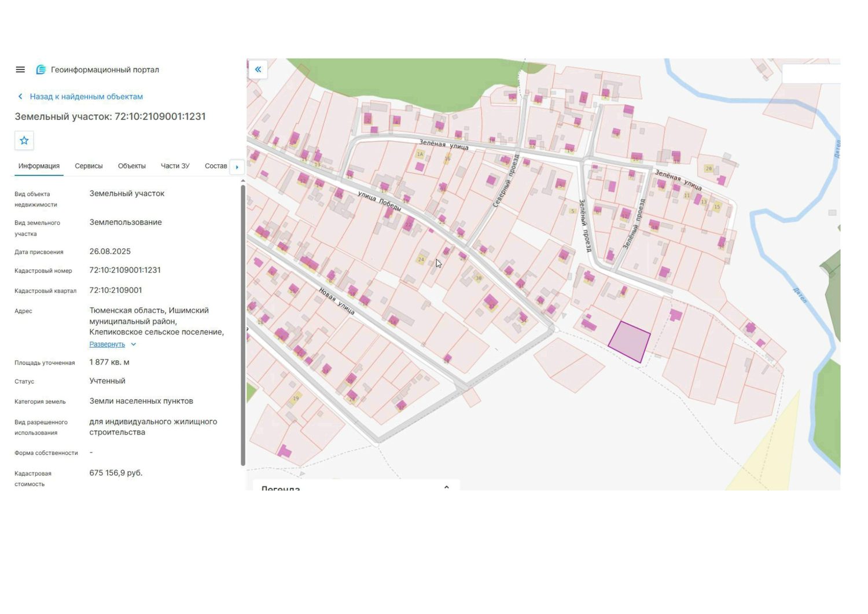Click the status value Учтенный
Image resolution: width=868 pixels, height=614 pixels.
[x=107, y=381]
